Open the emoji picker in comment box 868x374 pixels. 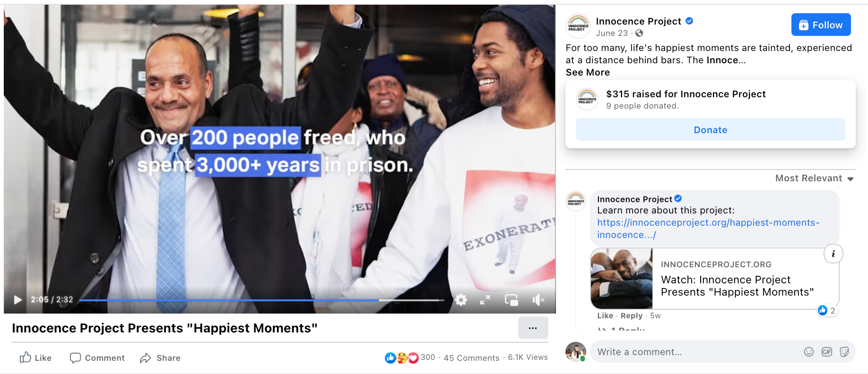click(x=809, y=352)
